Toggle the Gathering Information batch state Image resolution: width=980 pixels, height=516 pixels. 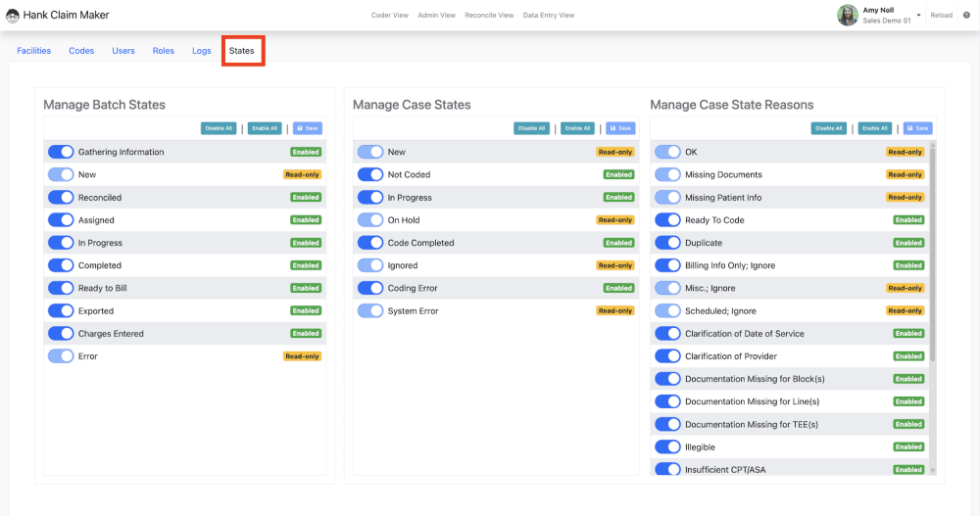coord(61,152)
